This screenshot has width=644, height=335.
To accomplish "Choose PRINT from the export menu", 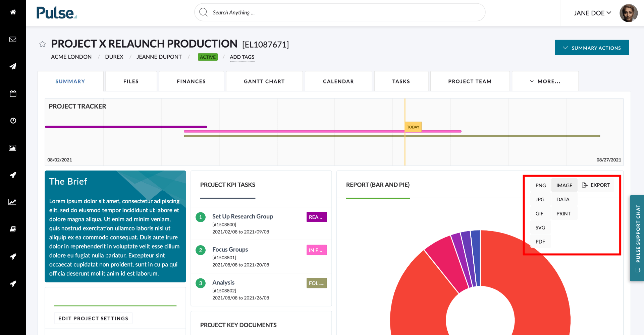I will tap(564, 213).
